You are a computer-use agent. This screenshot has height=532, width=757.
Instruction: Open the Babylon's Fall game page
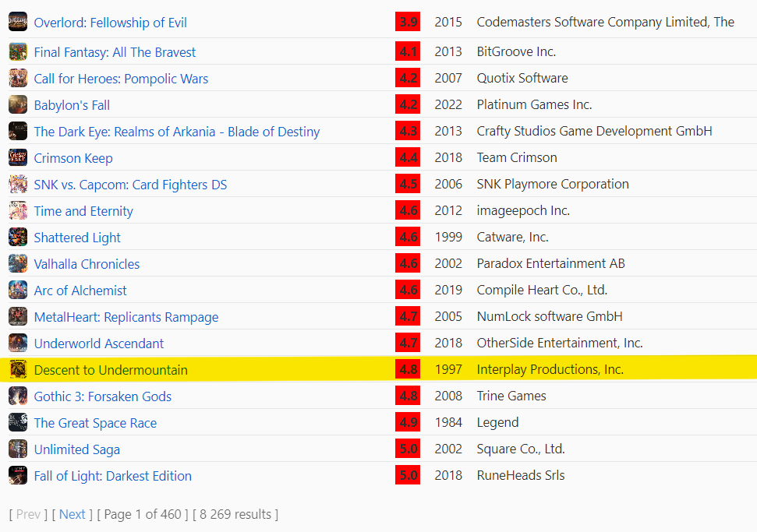click(x=72, y=105)
